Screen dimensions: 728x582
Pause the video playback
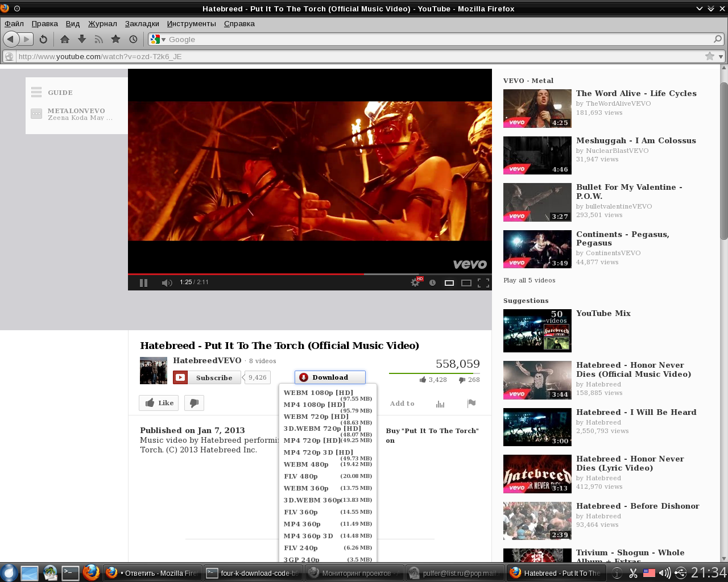[x=143, y=282]
